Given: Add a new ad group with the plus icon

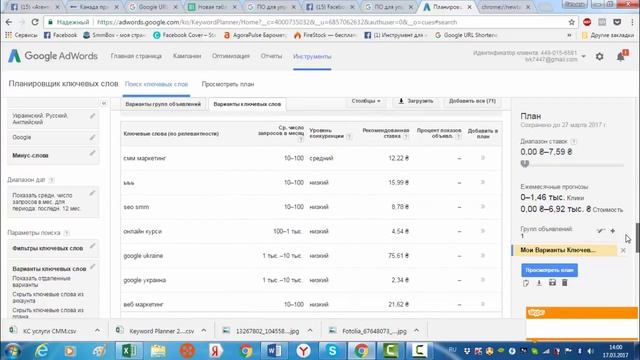Looking at the screenshot, I should 613,231.
